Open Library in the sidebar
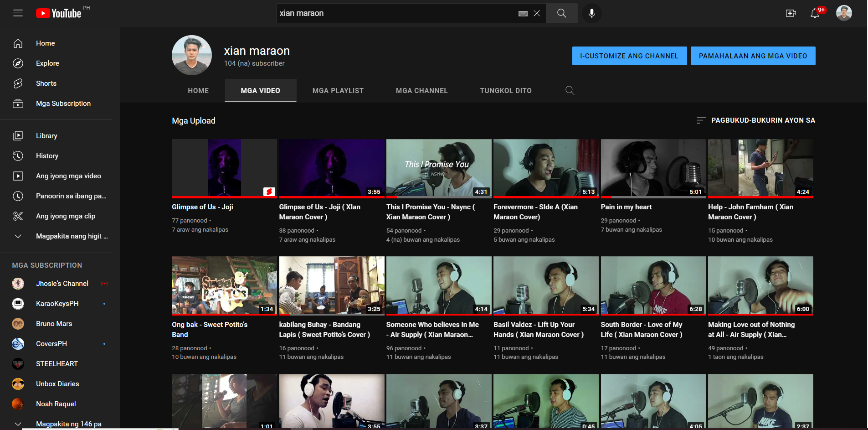The width and height of the screenshot is (868, 430). click(x=60, y=136)
